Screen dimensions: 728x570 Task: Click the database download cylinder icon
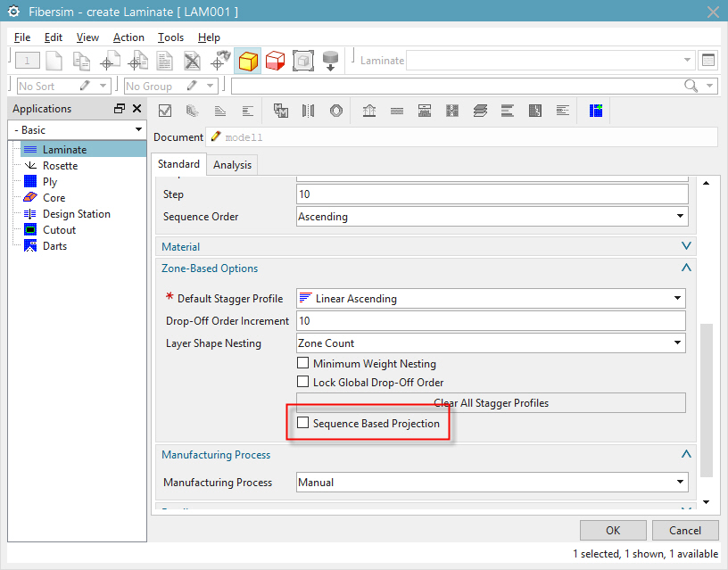click(330, 61)
